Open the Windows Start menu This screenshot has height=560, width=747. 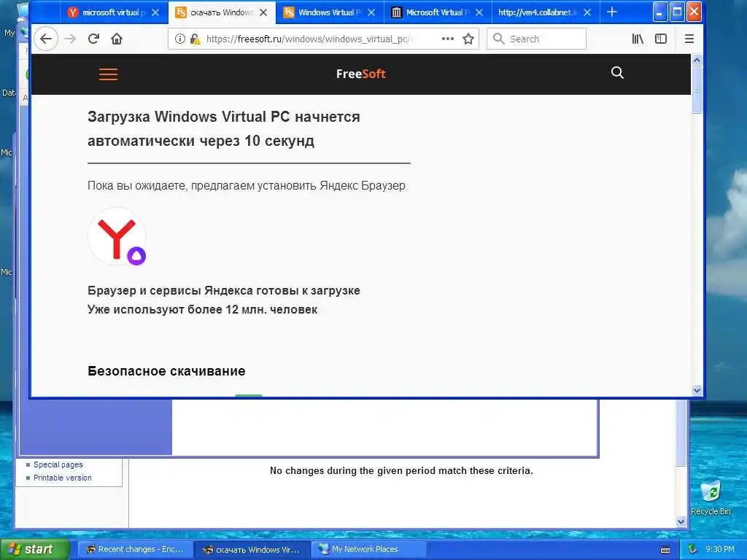point(34,549)
